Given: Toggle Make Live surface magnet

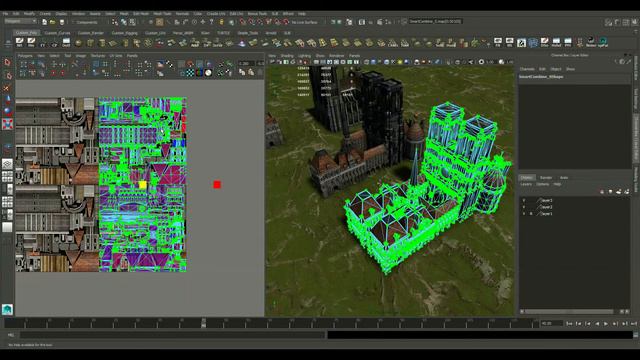Looking at the screenshot, I should [x=286, y=22].
